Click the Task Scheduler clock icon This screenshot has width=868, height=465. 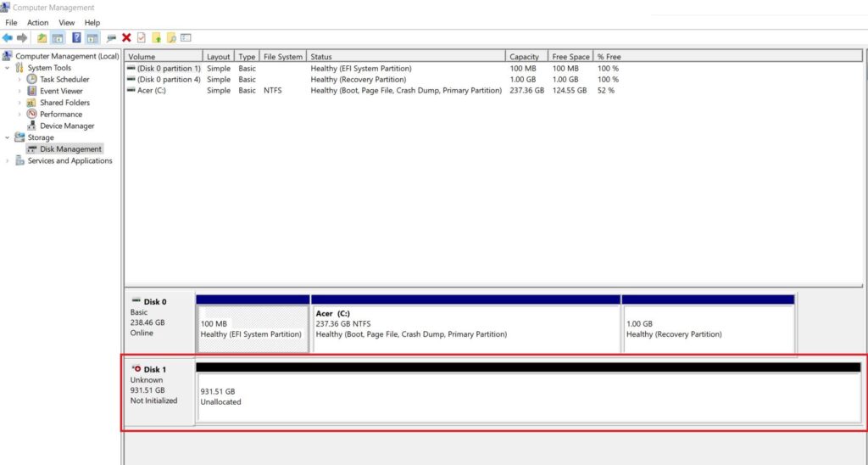pos(32,79)
